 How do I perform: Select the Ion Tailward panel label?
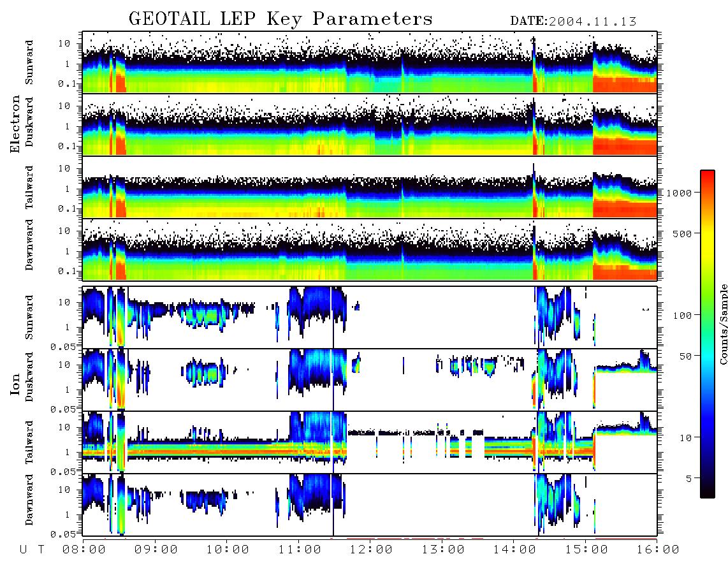point(29,442)
